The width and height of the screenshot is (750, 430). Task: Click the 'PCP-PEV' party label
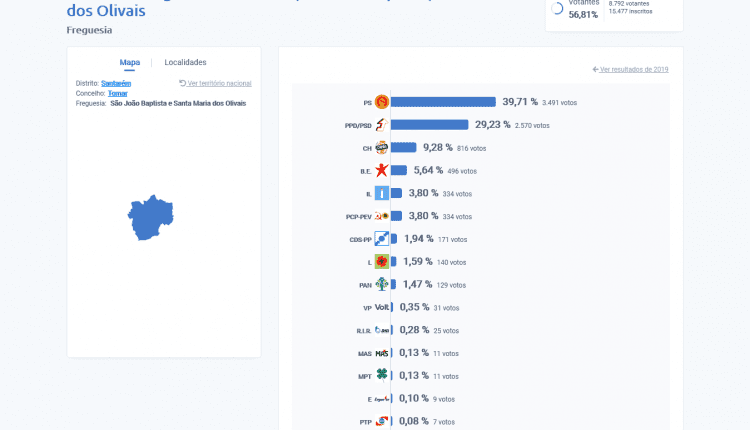click(358, 217)
